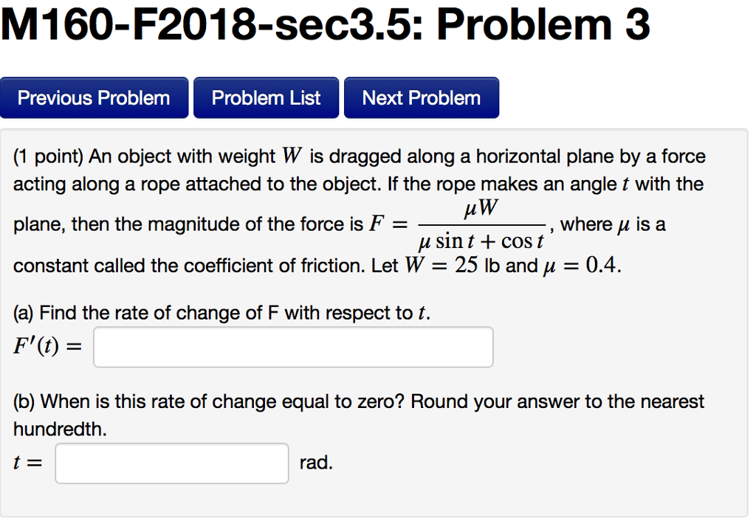Click the '(1 point)' text label
The width and height of the screenshot is (756, 532).
pyautogui.click(x=44, y=156)
